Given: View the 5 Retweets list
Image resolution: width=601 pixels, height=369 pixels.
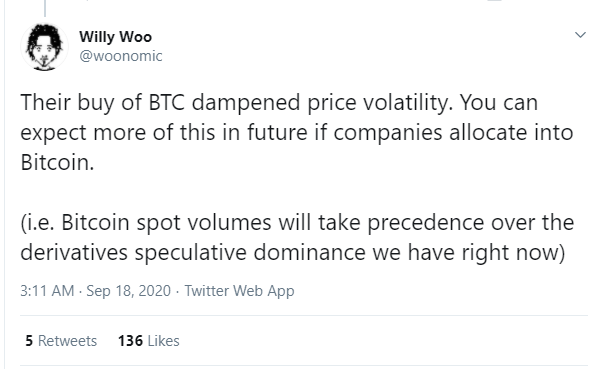Looking at the screenshot, I should point(61,341).
